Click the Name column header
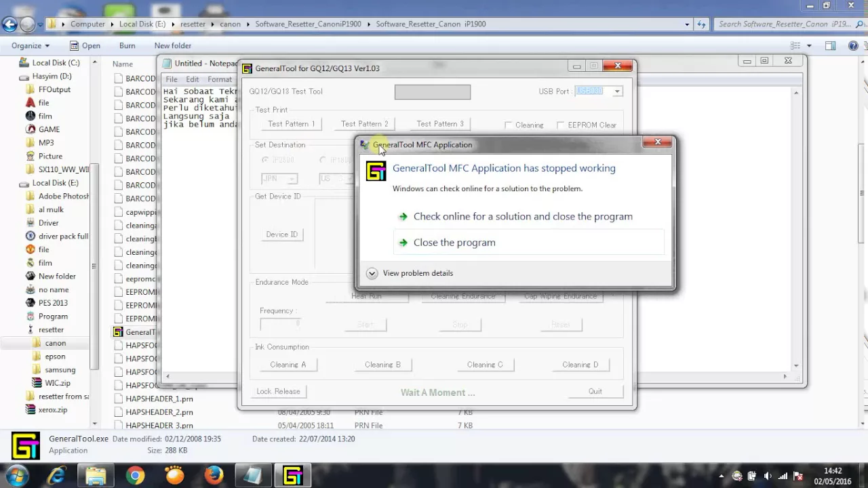 [123, 64]
